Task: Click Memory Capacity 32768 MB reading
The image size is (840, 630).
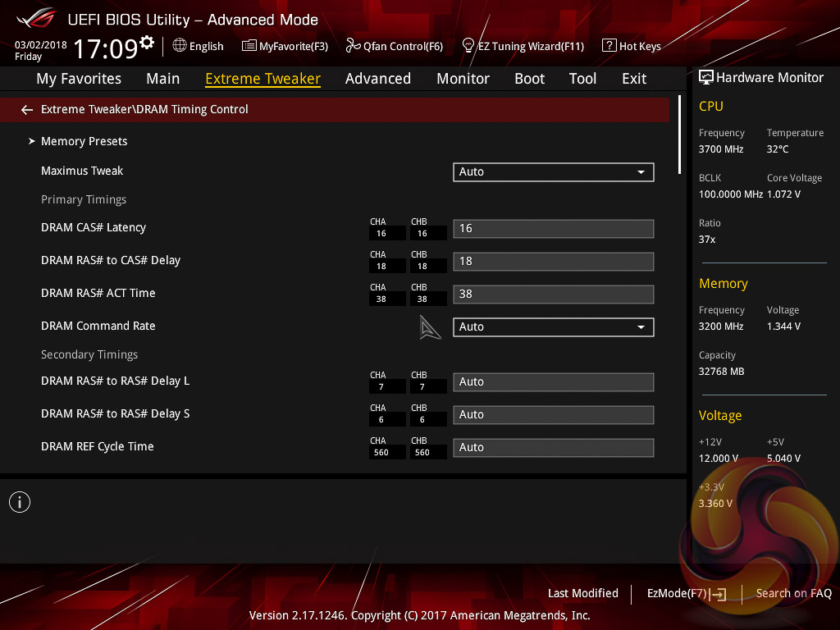Action: (721, 372)
